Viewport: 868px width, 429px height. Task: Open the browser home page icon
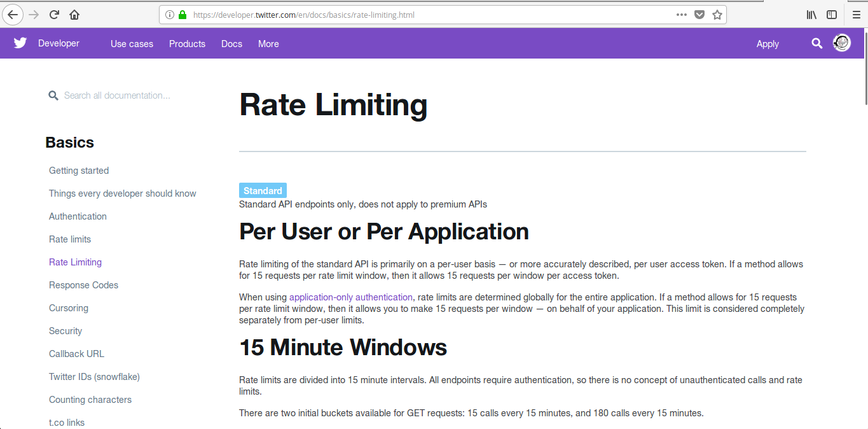pos(74,15)
